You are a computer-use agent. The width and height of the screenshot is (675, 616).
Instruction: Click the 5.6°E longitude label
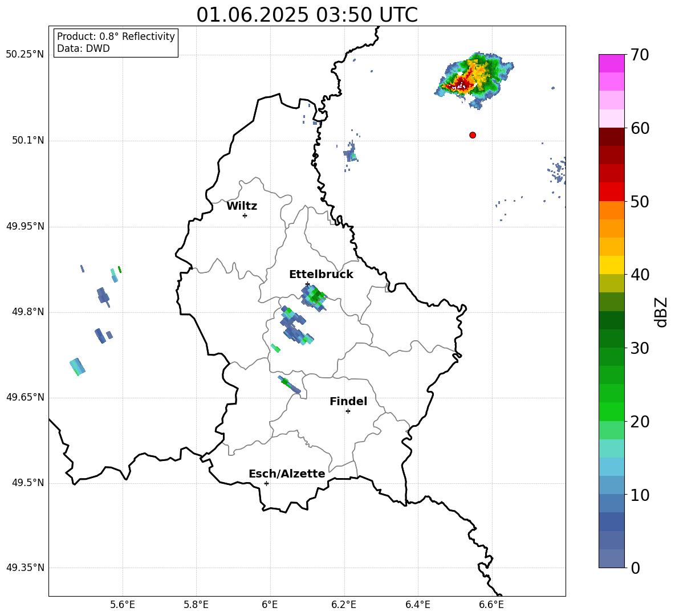(x=123, y=605)
